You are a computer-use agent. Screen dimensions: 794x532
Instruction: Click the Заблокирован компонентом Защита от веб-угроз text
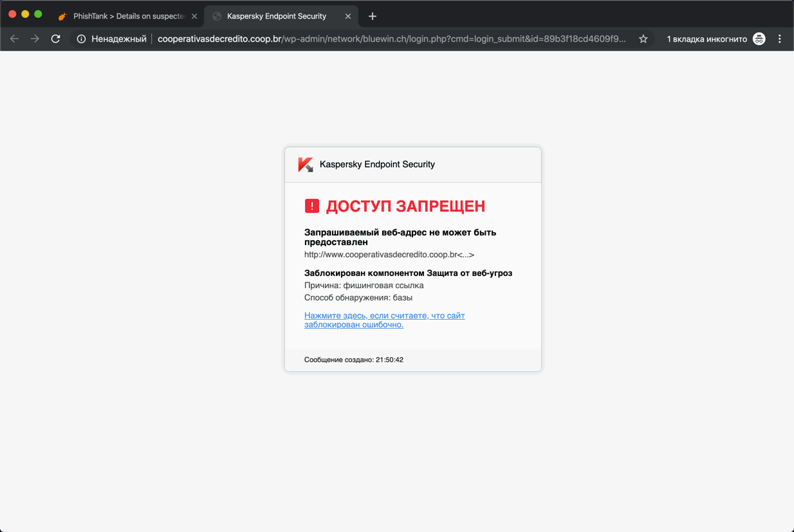408,273
